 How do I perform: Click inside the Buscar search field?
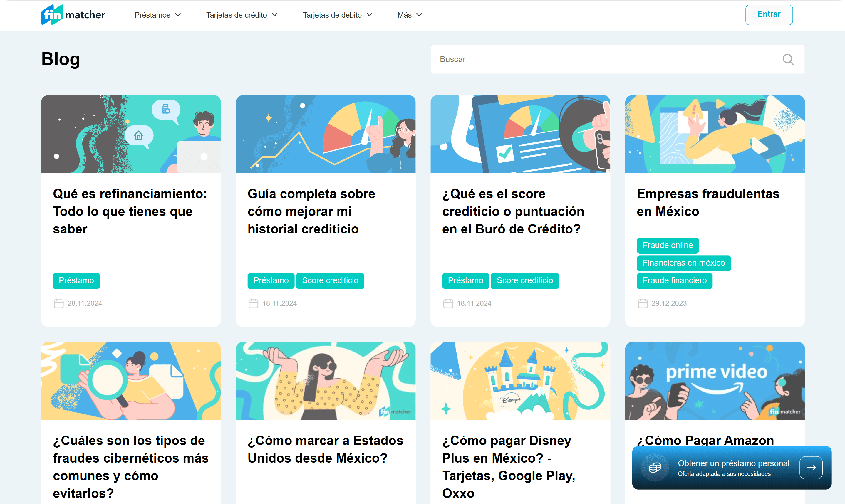(x=577, y=59)
